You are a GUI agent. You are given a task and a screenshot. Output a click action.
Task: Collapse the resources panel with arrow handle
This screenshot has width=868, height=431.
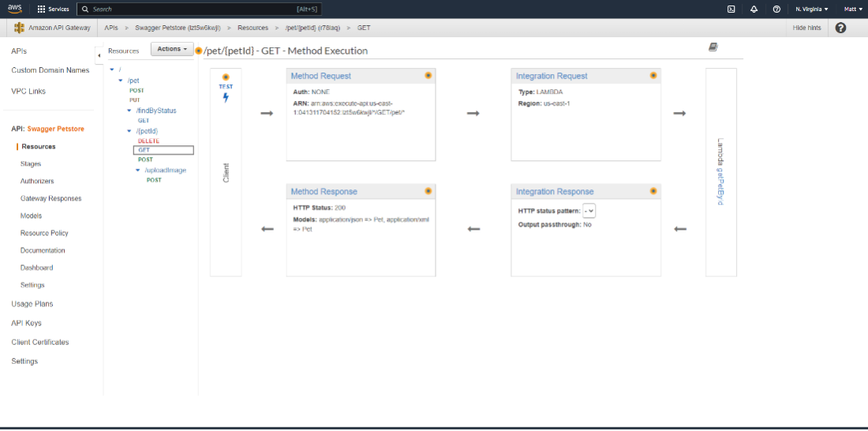[99, 55]
